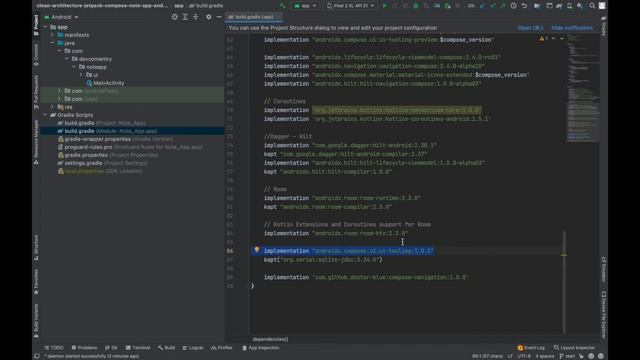The width and height of the screenshot is (640, 360).
Task: Collapse the app module tree node
Action: [x=45, y=27]
